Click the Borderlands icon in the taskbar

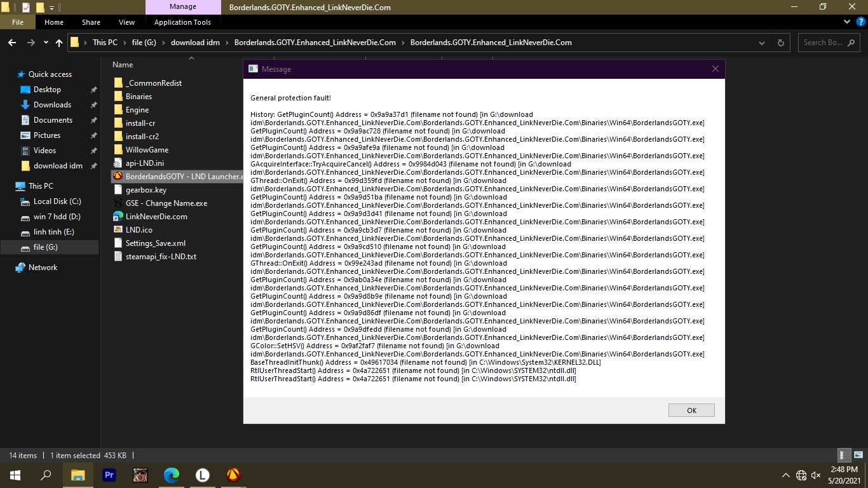233,475
